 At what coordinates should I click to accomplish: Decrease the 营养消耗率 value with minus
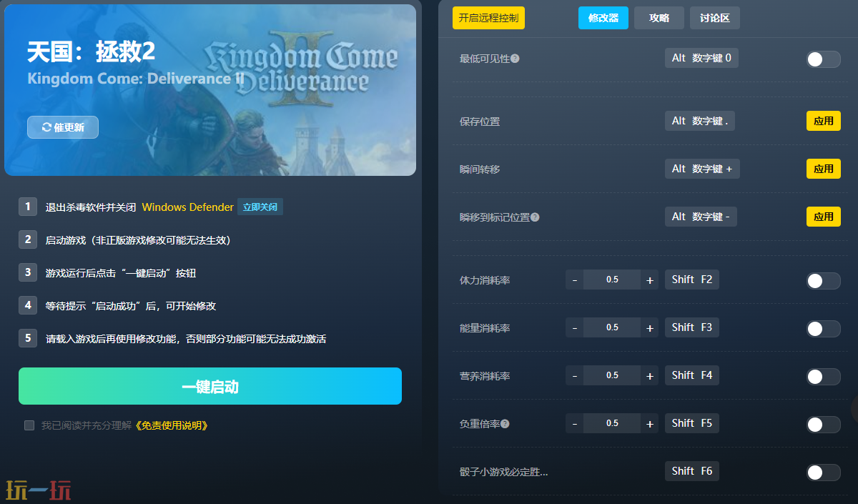[x=575, y=376]
